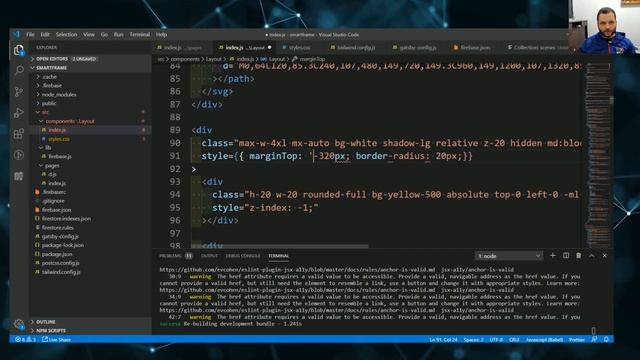Open .gitignore file in explorer
Screen dimensions: 640x360
pos(53,201)
